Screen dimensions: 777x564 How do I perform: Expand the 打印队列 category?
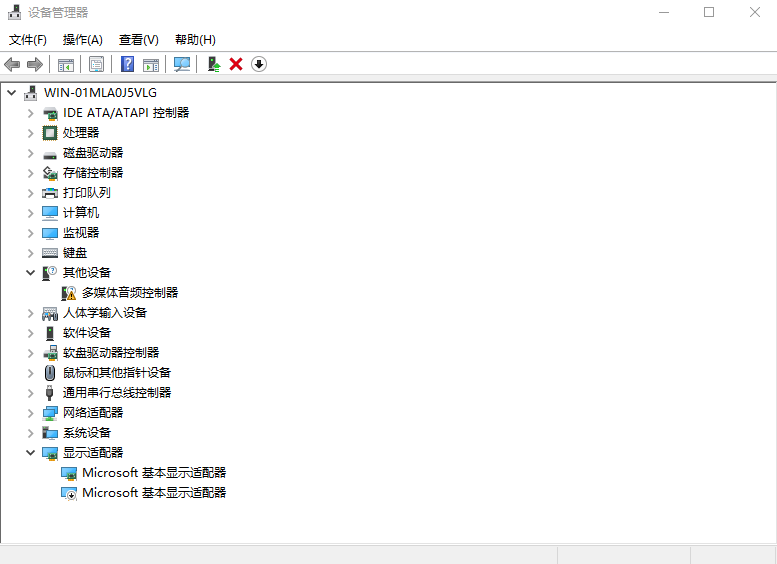[31, 193]
